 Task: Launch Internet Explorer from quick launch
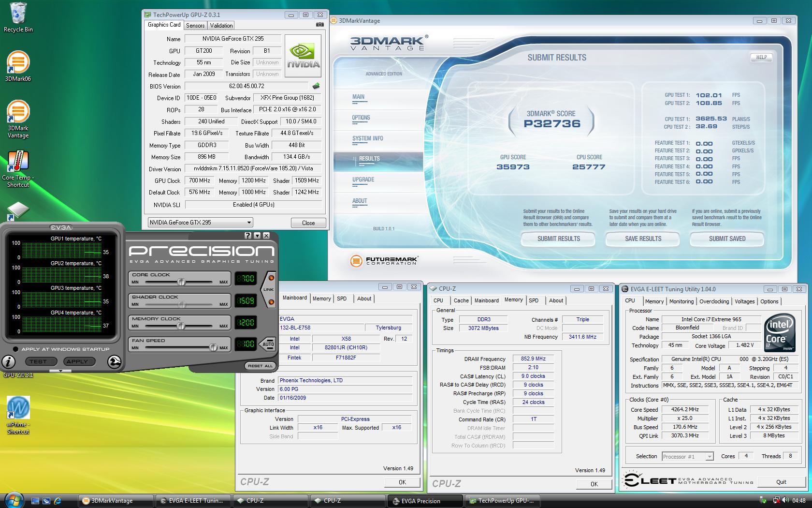coord(58,501)
